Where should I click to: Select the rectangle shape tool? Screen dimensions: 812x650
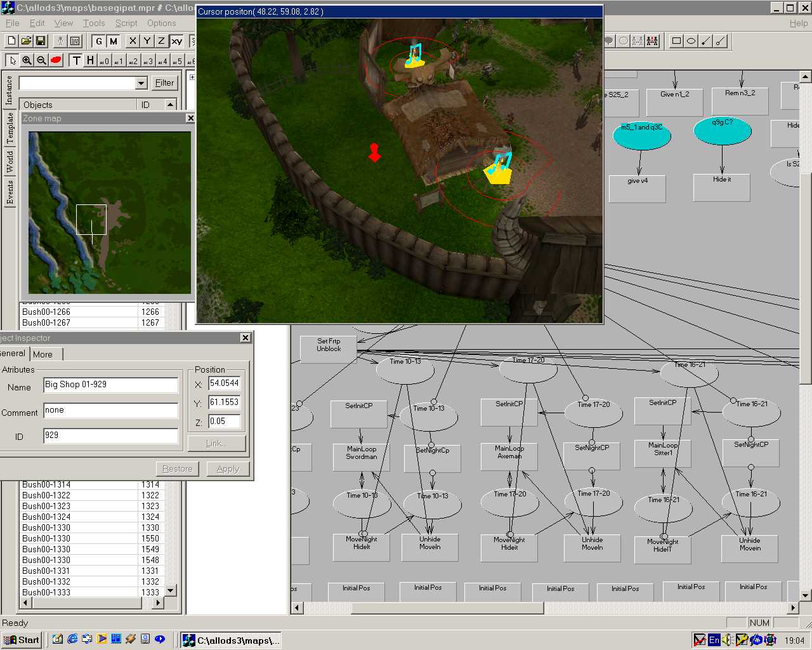[x=676, y=41]
